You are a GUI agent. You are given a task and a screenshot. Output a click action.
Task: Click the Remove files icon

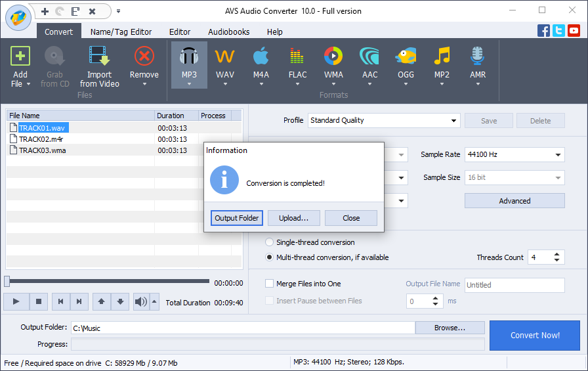[x=144, y=56]
